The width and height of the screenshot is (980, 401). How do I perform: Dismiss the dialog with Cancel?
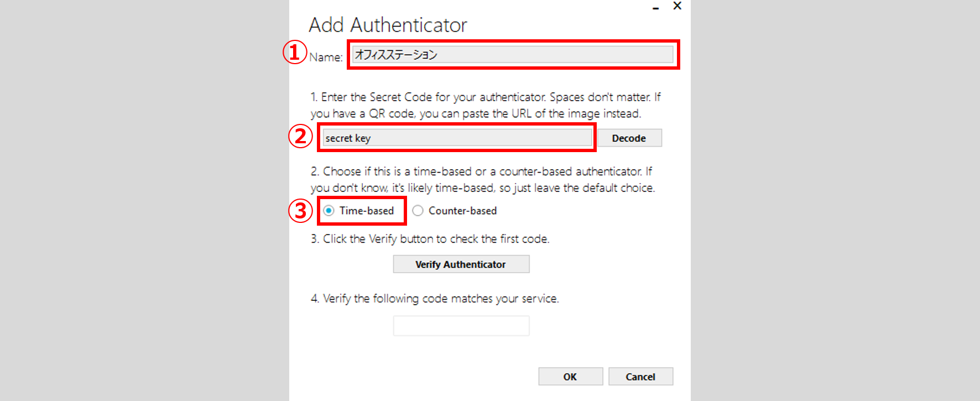pos(640,377)
